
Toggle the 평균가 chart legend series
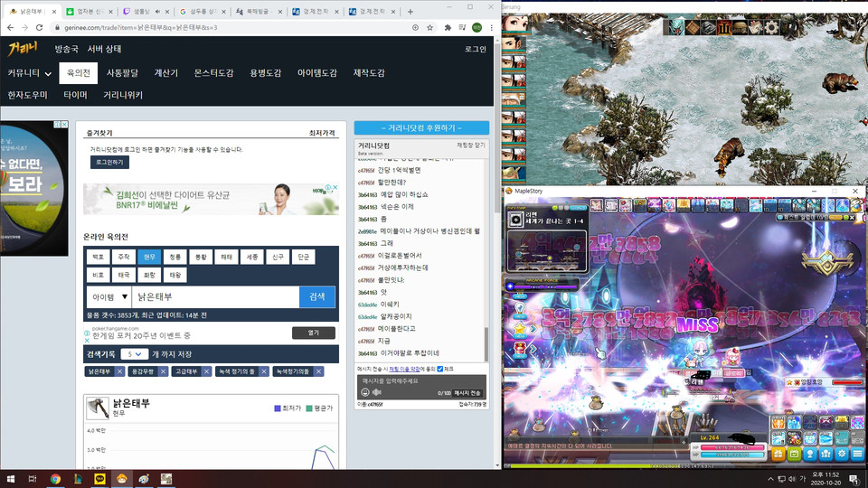click(323, 408)
